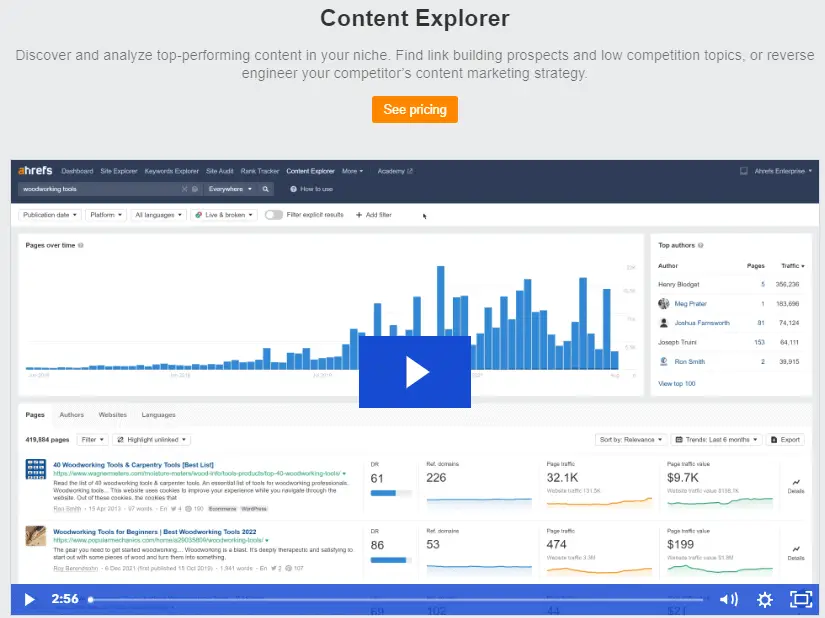This screenshot has width=825, height=618.
Task: Click the info icon next to Top authors
Action: (x=700, y=245)
